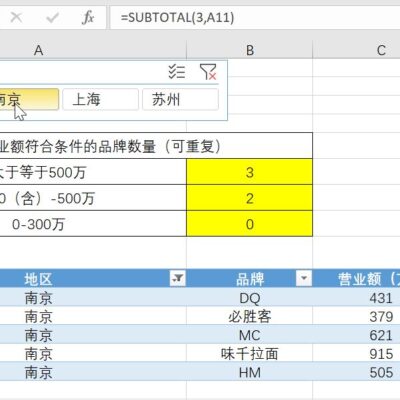
Task: Open Insert Function via the fx icon
Action: click(x=88, y=17)
